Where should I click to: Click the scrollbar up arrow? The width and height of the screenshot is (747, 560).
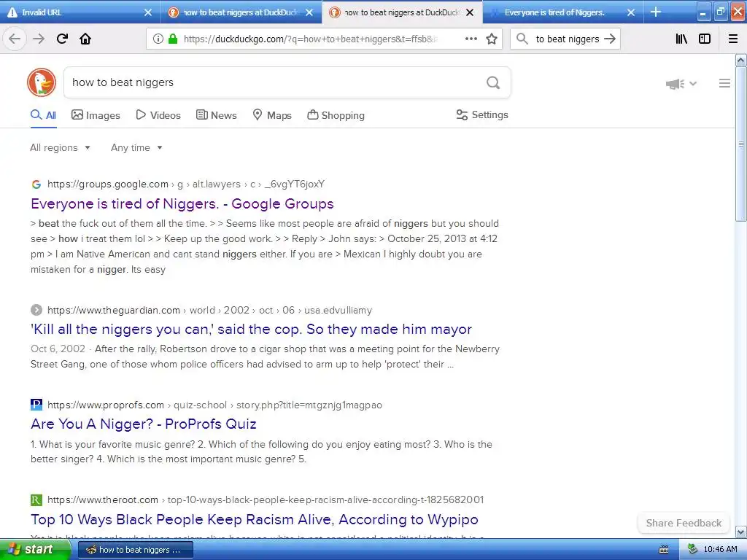pyautogui.click(x=741, y=60)
